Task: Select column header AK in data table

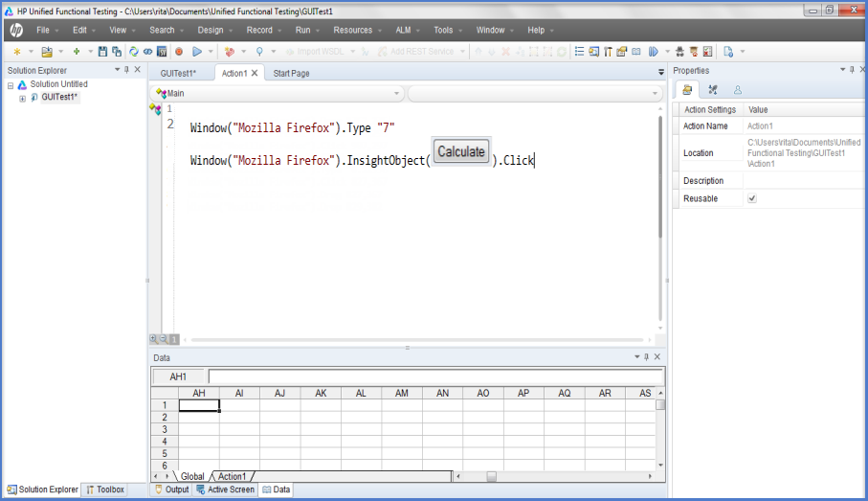Action: [321, 393]
